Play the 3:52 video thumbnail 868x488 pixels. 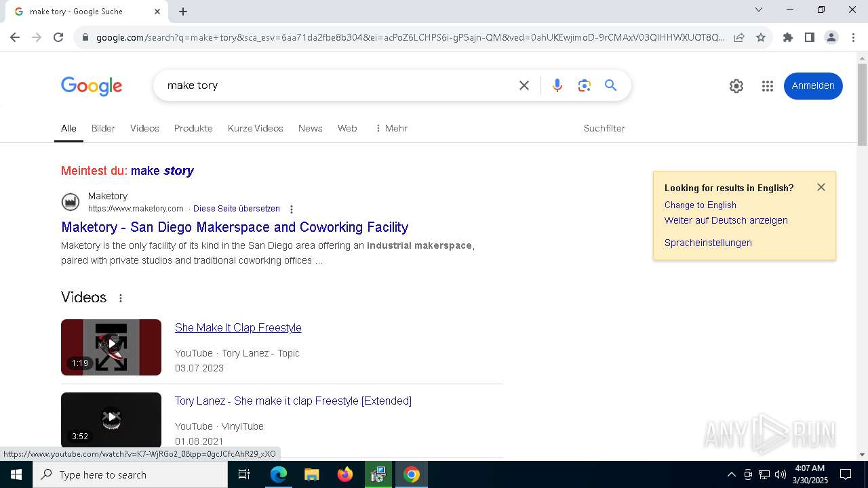pos(111,420)
